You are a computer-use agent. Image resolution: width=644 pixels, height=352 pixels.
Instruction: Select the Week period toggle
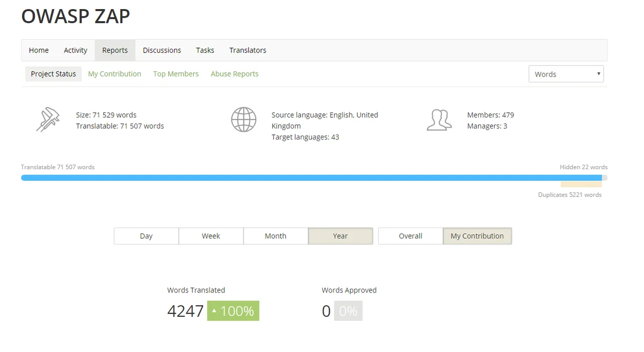coord(211,236)
